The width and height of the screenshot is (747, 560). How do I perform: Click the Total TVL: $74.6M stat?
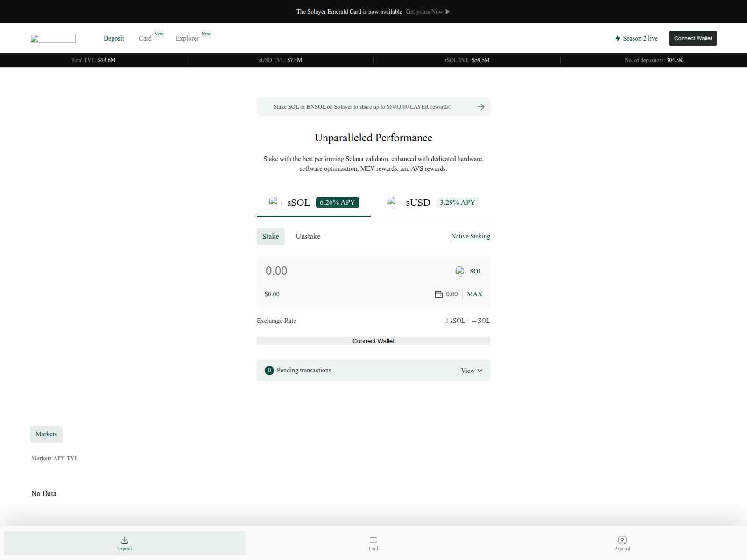point(93,60)
